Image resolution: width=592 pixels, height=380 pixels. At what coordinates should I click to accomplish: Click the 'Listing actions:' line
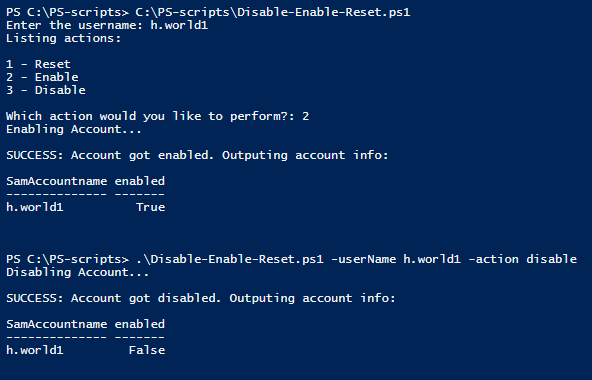(x=63, y=39)
